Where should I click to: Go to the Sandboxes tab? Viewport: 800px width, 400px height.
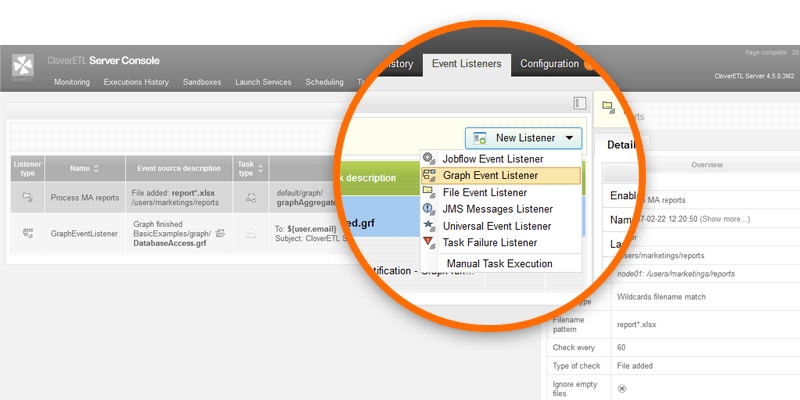click(x=202, y=82)
